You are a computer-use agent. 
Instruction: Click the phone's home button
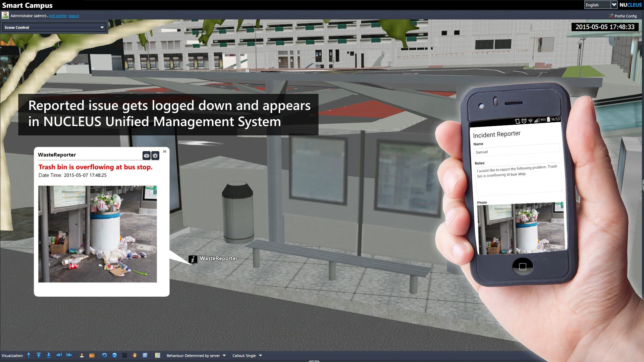click(523, 266)
